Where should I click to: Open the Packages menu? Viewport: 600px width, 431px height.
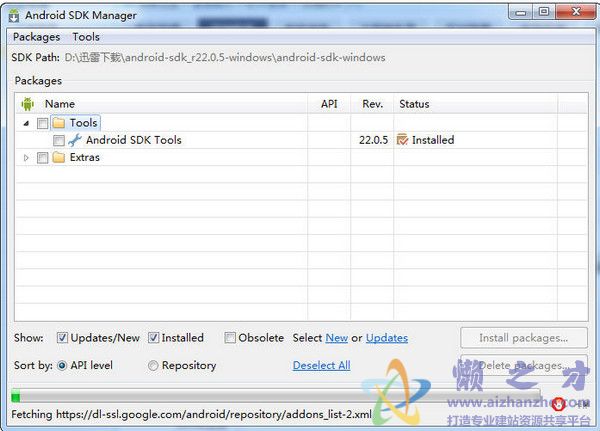pos(36,37)
